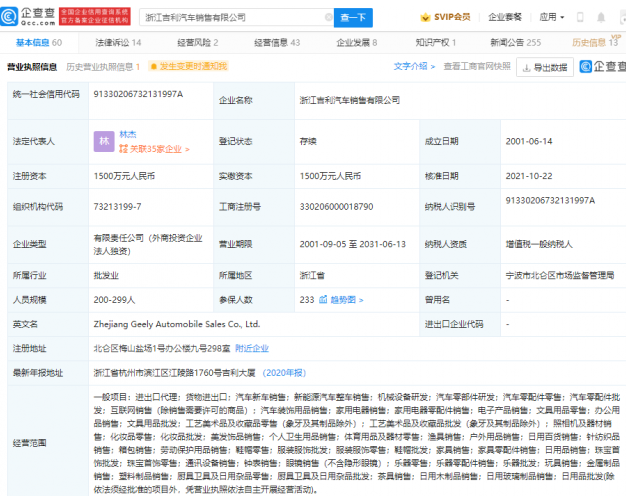
Task: Switch to the 知识产权 tab
Action: point(436,43)
